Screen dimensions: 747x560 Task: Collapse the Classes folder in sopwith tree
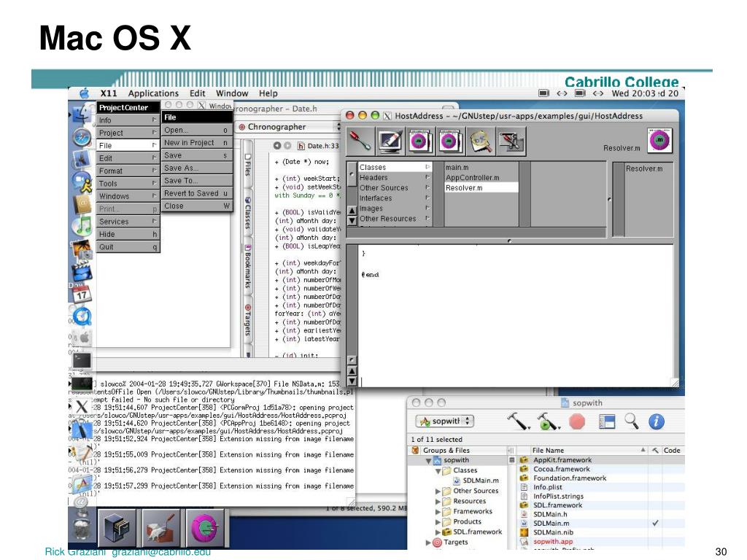438,471
